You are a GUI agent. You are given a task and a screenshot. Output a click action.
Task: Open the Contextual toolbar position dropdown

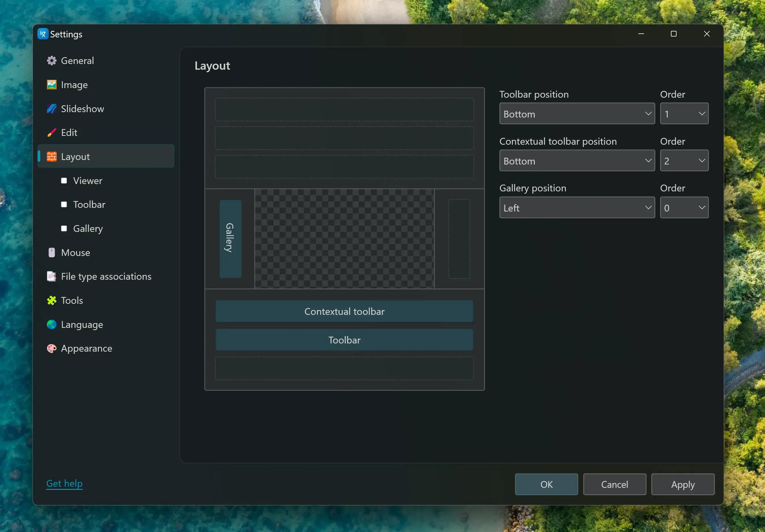pos(577,161)
